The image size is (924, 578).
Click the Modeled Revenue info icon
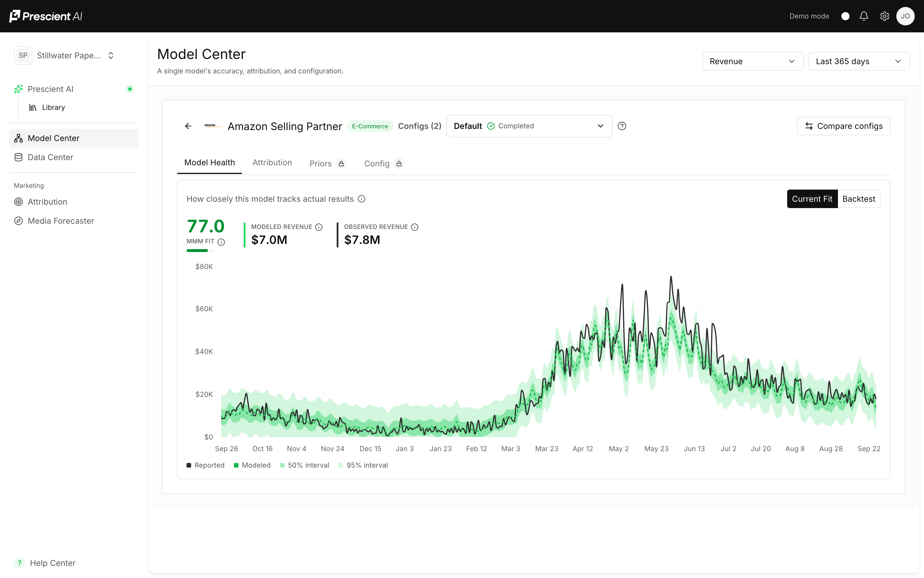[x=319, y=227]
